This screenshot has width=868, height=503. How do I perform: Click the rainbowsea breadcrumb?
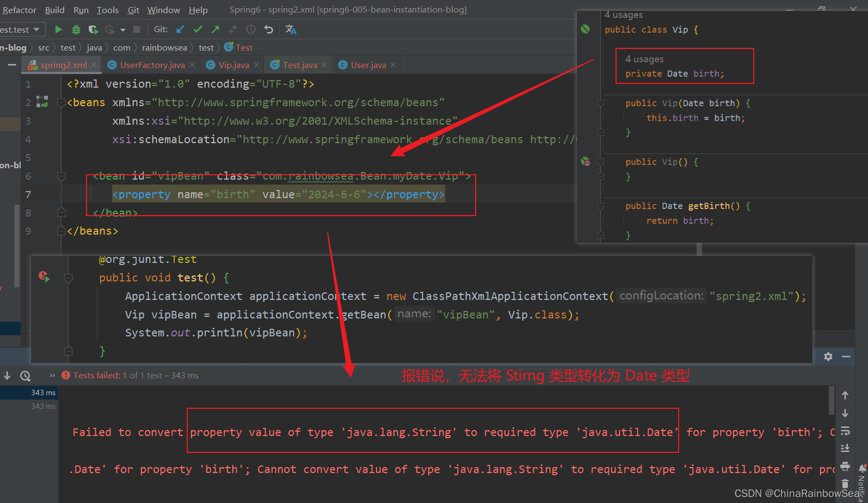(x=164, y=48)
